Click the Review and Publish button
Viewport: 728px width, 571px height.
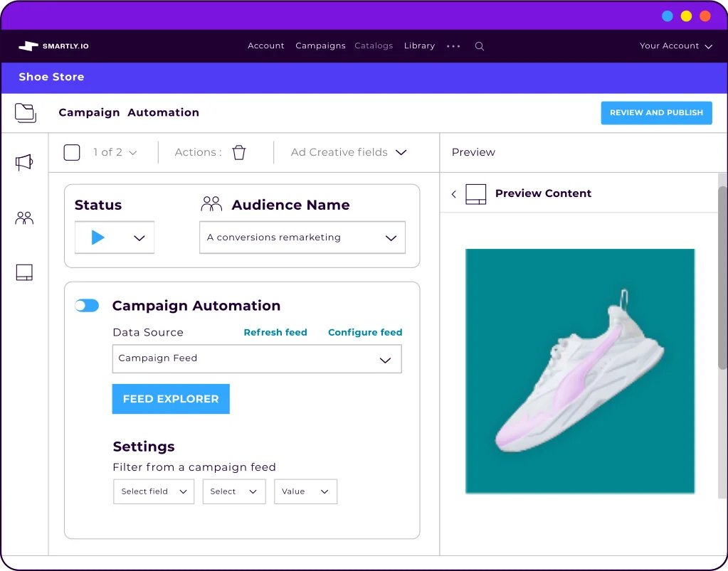[x=655, y=112]
